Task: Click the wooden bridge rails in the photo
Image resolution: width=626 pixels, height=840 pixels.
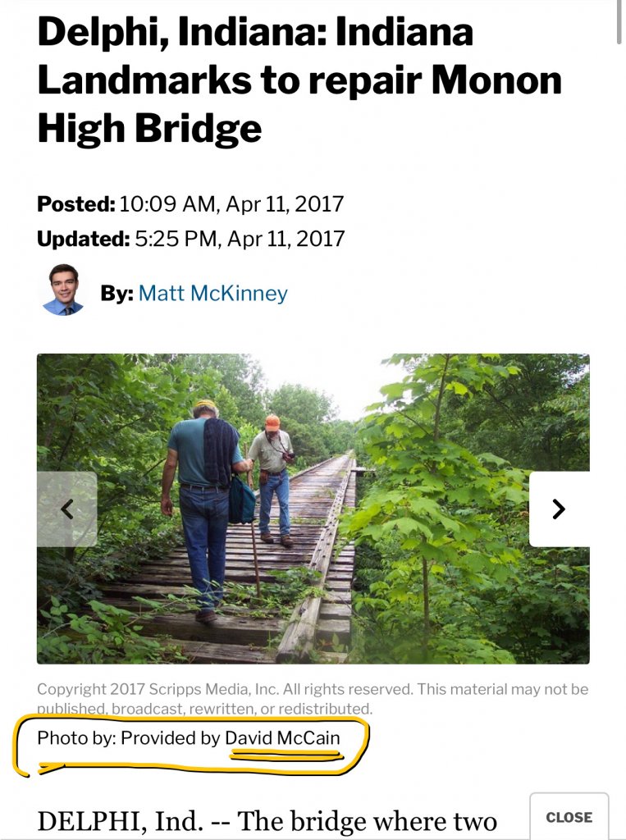Action: tap(316, 557)
